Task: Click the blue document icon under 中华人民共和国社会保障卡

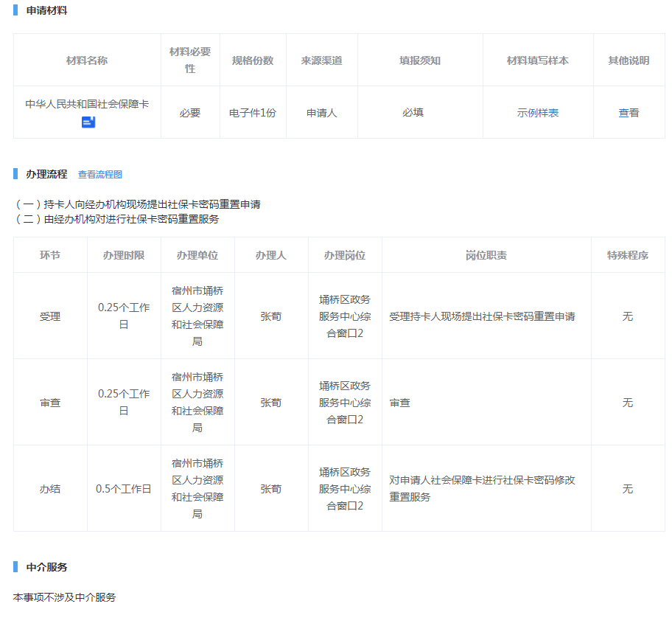Action: 88,122
